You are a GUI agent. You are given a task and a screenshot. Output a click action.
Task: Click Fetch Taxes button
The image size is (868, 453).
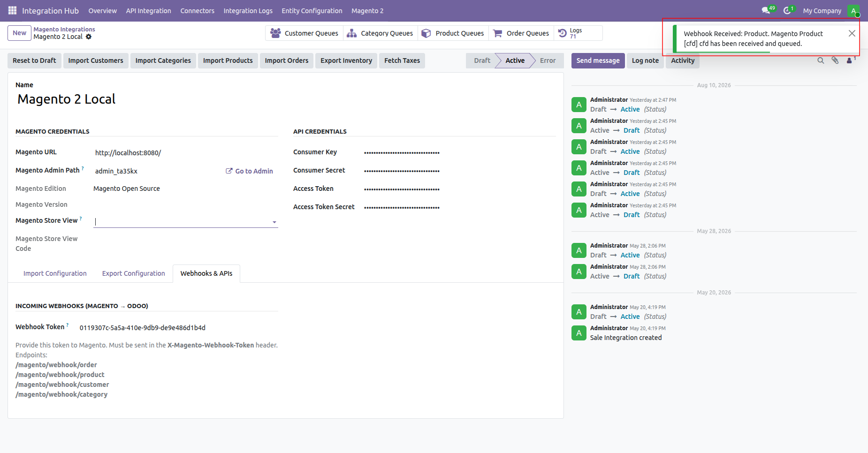coord(402,60)
